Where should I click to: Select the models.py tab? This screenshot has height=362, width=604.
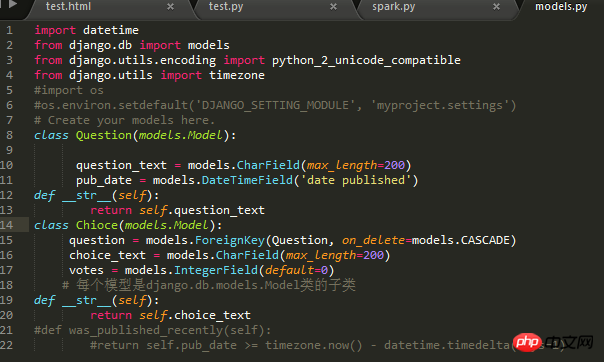[x=561, y=7]
